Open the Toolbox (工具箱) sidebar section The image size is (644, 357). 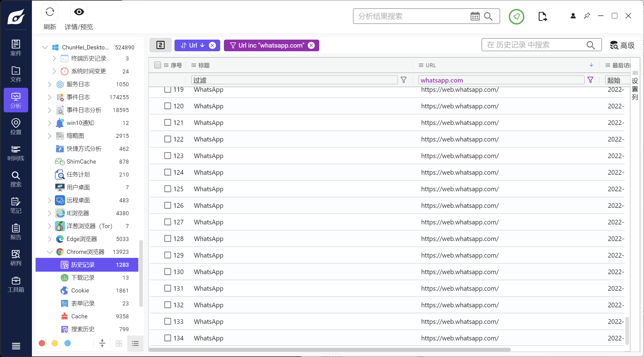pos(16,284)
